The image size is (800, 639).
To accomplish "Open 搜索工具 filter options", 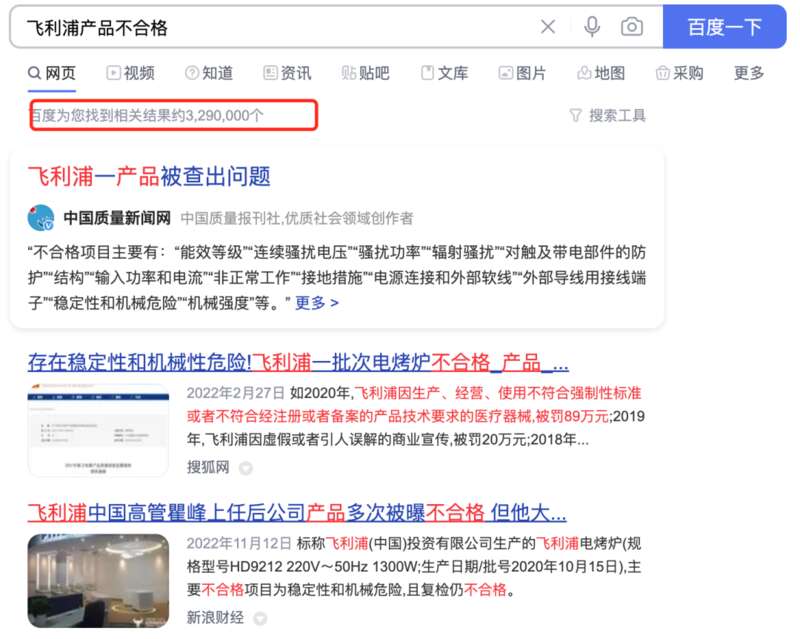I will tap(607, 115).
